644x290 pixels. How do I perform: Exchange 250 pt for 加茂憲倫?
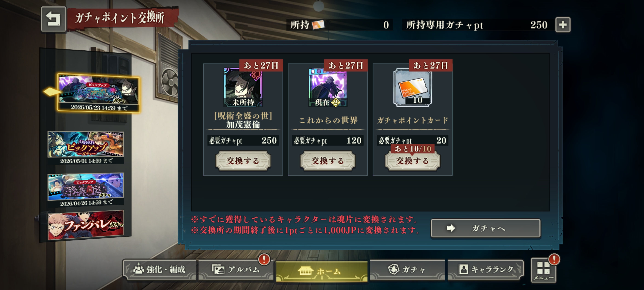(243, 161)
